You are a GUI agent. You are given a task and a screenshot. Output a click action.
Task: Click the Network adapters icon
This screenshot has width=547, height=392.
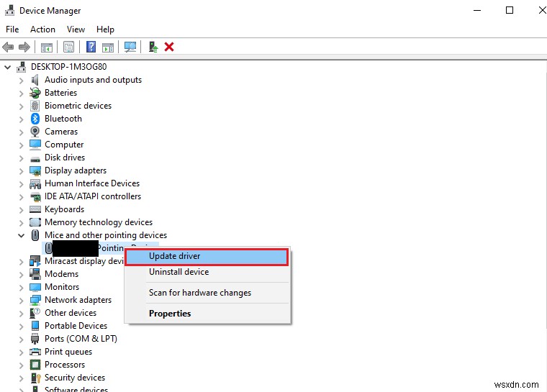[35, 300]
